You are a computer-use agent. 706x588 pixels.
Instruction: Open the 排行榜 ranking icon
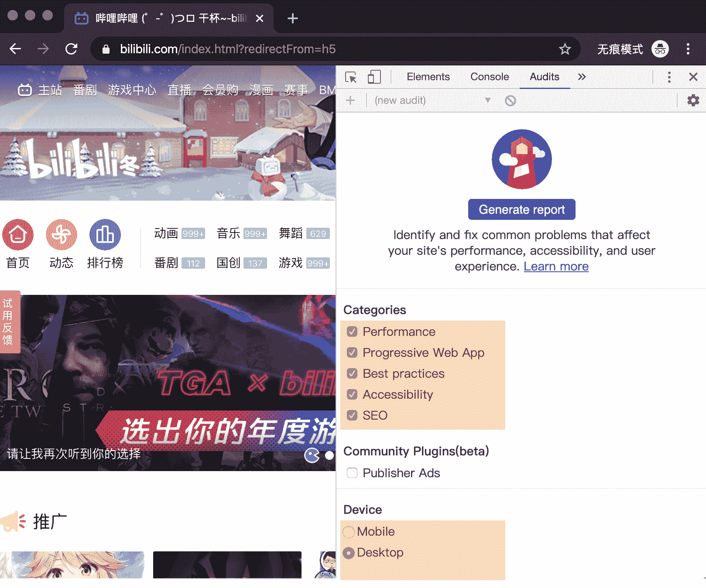[x=105, y=235]
